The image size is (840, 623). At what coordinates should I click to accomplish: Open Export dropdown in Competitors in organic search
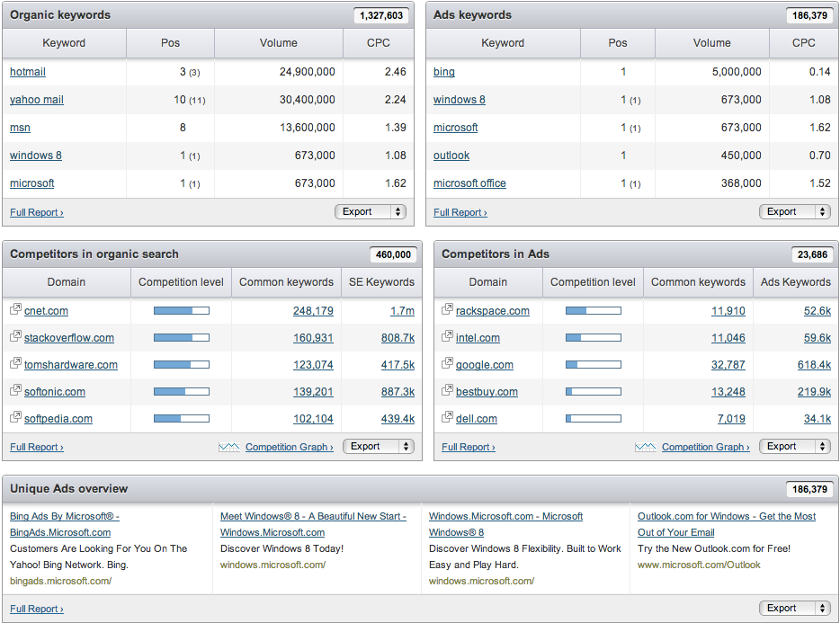coord(379,446)
